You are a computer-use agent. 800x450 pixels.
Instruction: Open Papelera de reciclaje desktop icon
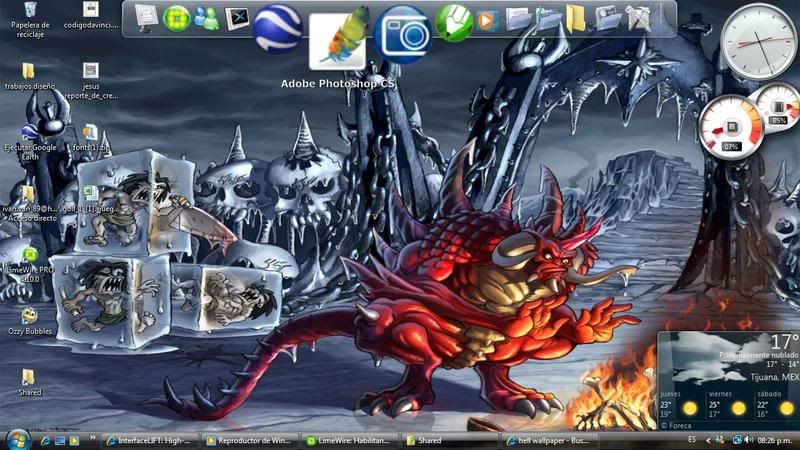click(x=30, y=20)
